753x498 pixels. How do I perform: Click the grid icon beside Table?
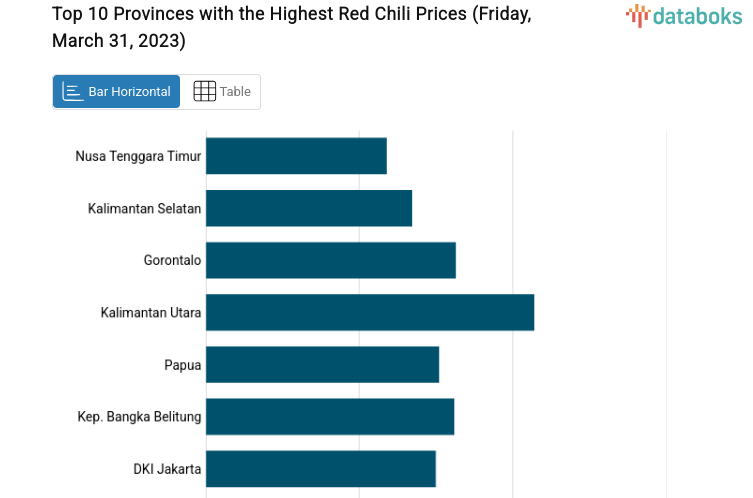click(x=204, y=91)
